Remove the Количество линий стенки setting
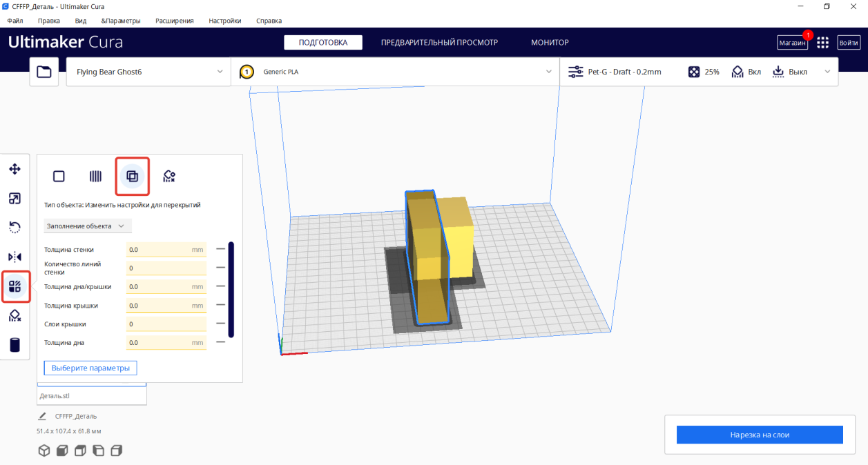 click(x=220, y=268)
